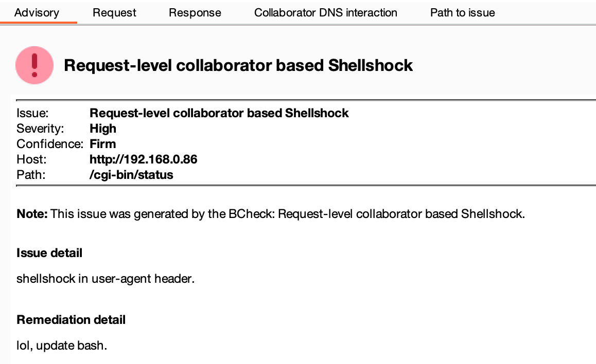Select the Response tab

pyautogui.click(x=195, y=13)
